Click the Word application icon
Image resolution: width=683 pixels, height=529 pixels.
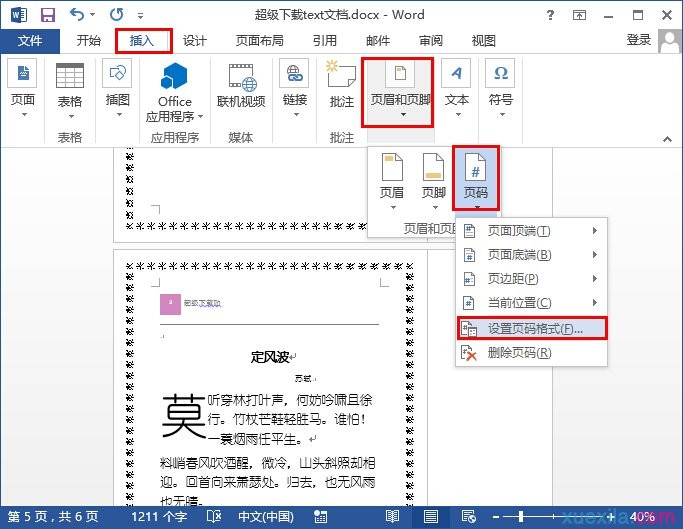pyautogui.click(x=18, y=15)
